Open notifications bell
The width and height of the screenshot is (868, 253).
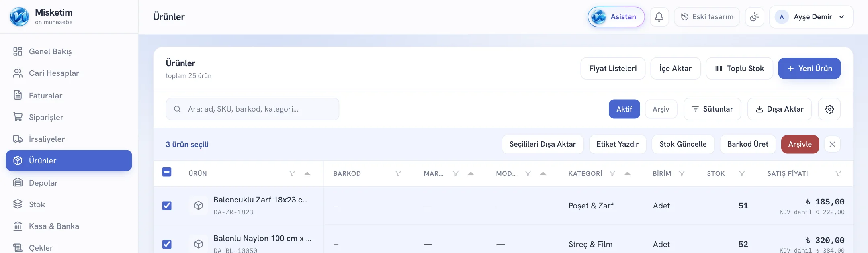pos(659,17)
